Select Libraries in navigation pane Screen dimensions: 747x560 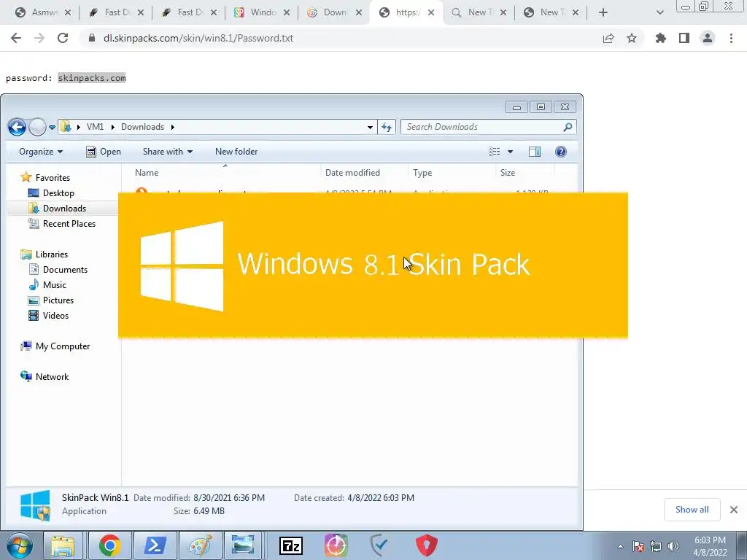pyautogui.click(x=44, y=254)
